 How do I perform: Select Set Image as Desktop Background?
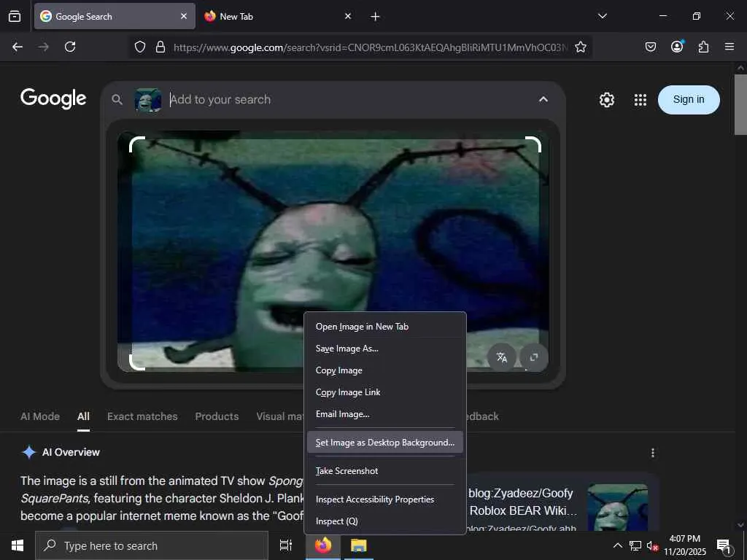pos(384,443)
